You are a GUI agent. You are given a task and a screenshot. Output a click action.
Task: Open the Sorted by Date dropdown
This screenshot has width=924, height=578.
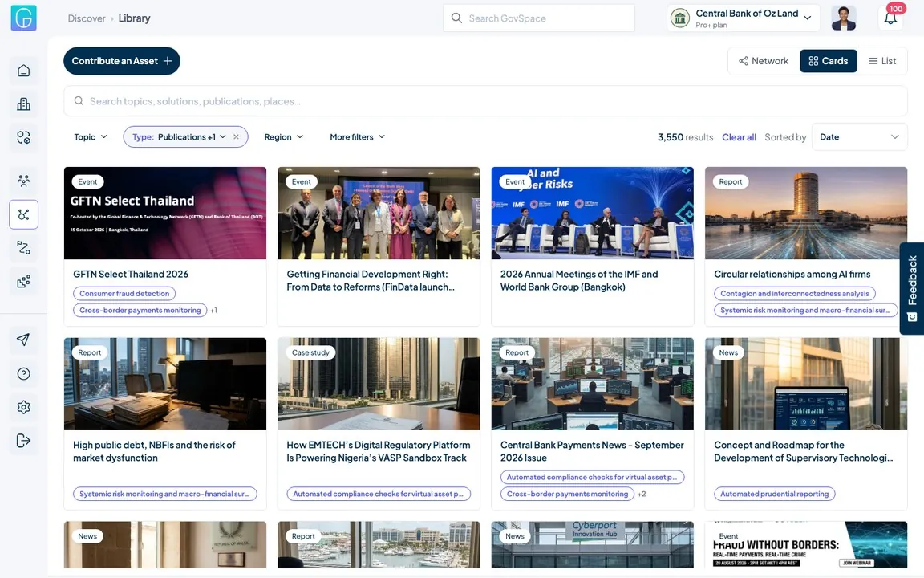pos(859,136)
